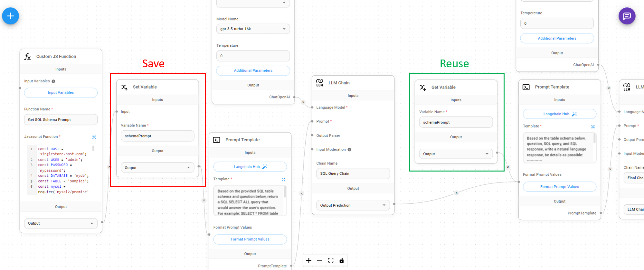Screen dimensions: 644x270
Task: Click Input Variables info icon
Action: [53, 81]
